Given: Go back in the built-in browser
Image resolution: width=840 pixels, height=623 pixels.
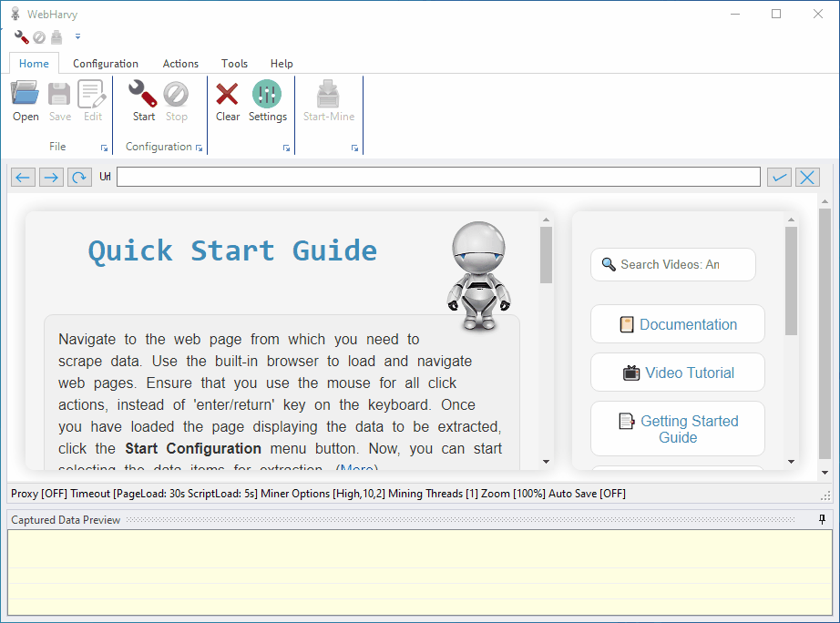Looking at the screenshot, I should point(23,178).
